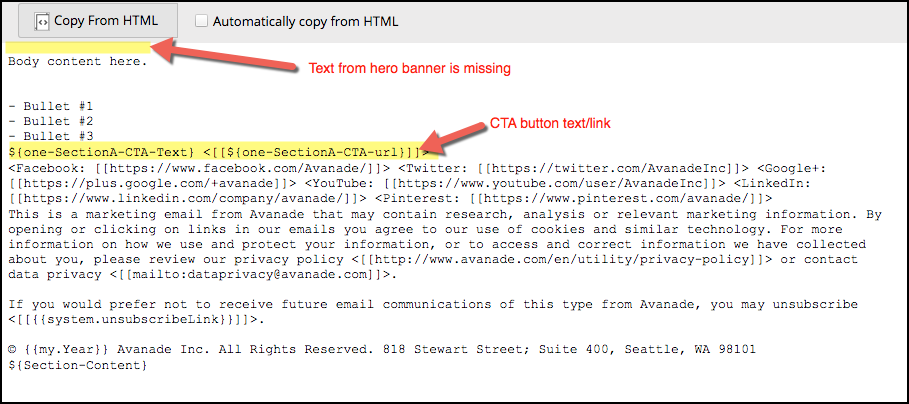Click the highlighted one-SectionA-CTA-Text token

pos(101,151)
